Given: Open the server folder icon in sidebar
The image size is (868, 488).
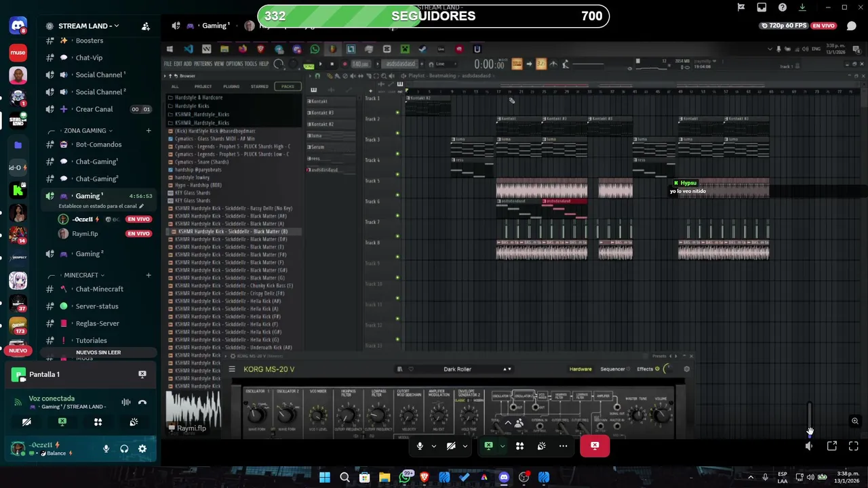Looking at the screenshot, I should tap(18, 145).
